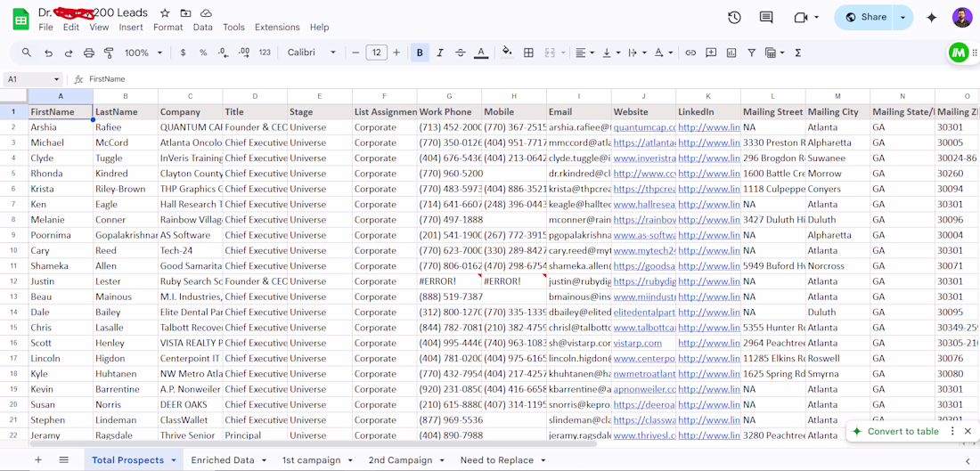Click the Move to folder icon
This screenshot has height=471, width=980.
pyautogui.click(x=185, y=13)
